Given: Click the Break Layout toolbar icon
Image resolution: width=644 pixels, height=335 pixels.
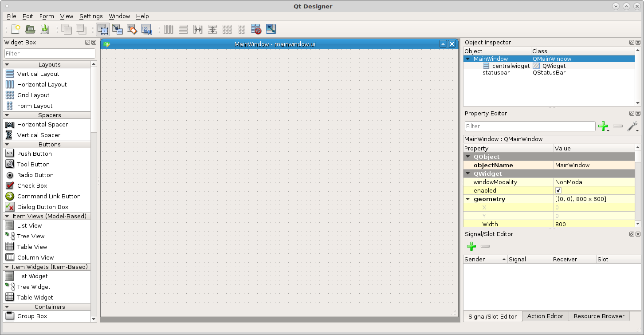Looking at the screenshot, I should (256, 29).
